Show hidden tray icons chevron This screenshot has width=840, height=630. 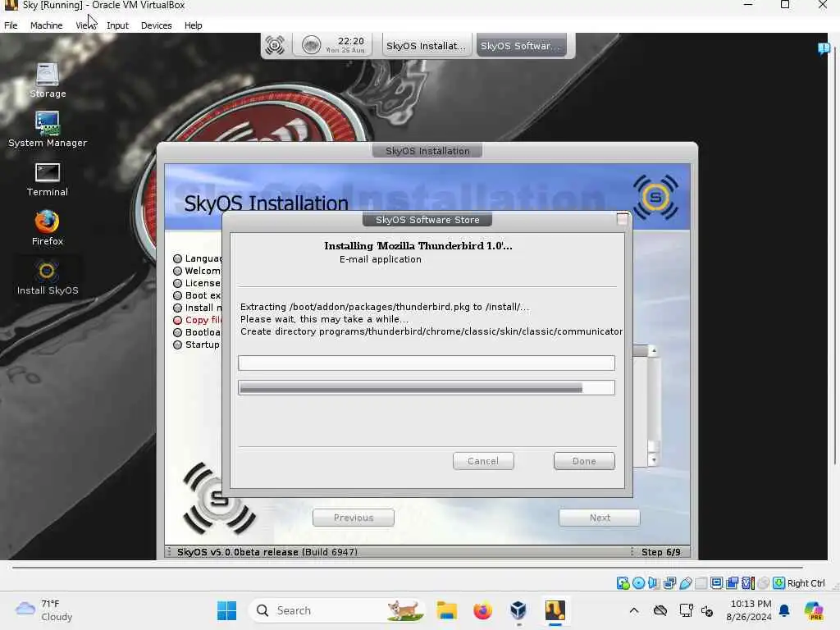pos(634,610)
